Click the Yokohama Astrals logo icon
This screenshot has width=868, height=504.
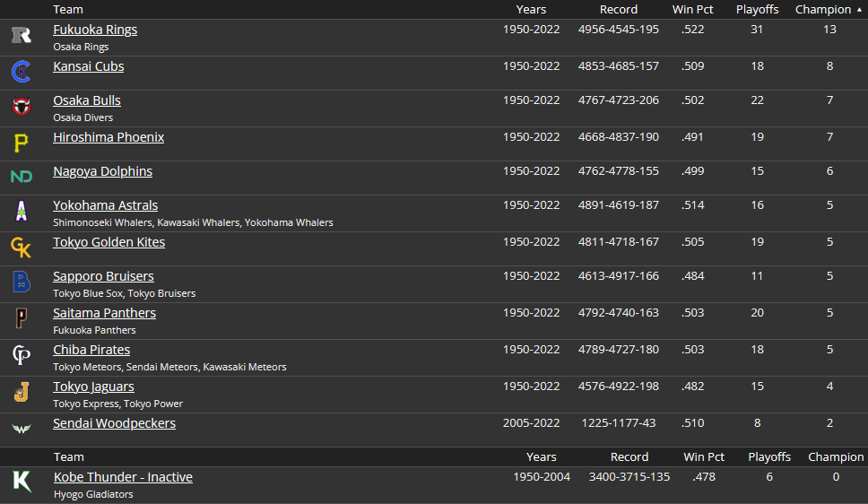tap(22, 212)
